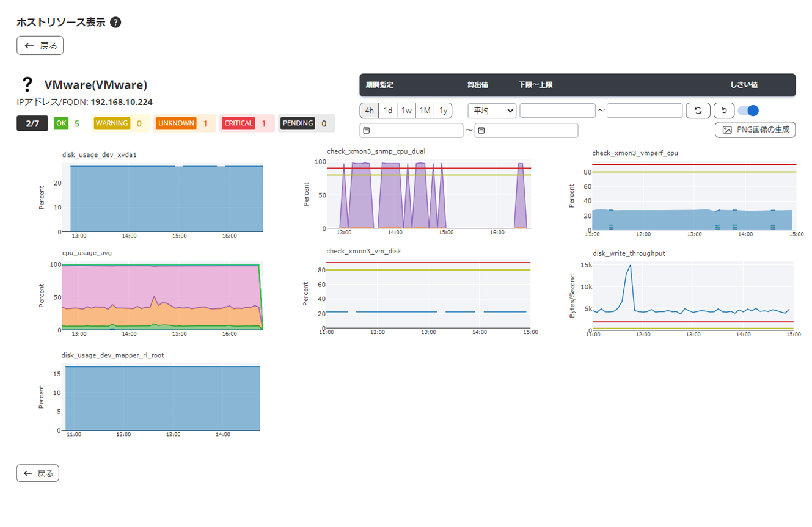
Task: Click the 期間指定 header label
Action: coord(379,85)
